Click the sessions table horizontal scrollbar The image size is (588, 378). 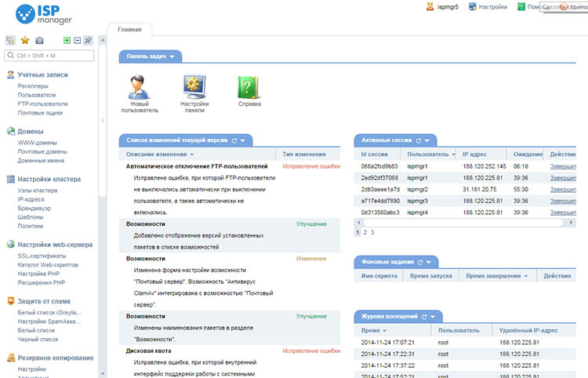click(464, 223)
